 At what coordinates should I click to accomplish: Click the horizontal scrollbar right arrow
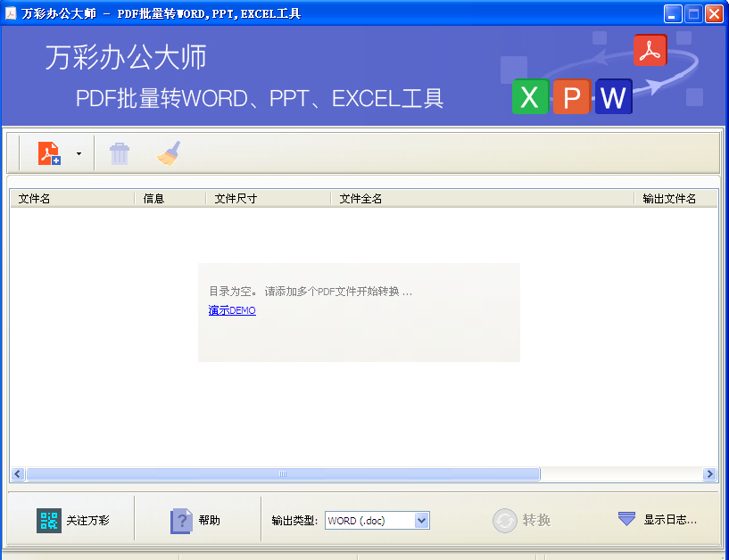(x=710, y=474)
